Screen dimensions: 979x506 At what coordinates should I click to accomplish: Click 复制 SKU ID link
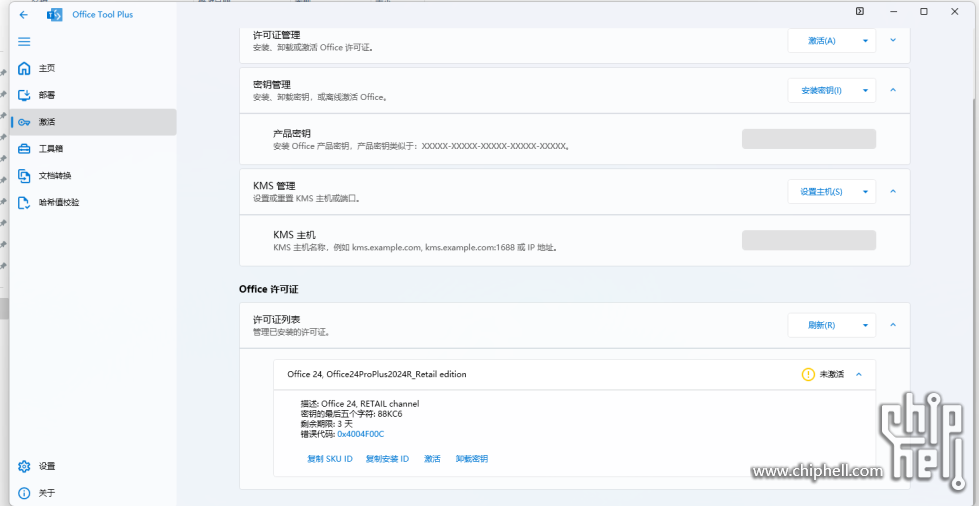coord(330,459)
